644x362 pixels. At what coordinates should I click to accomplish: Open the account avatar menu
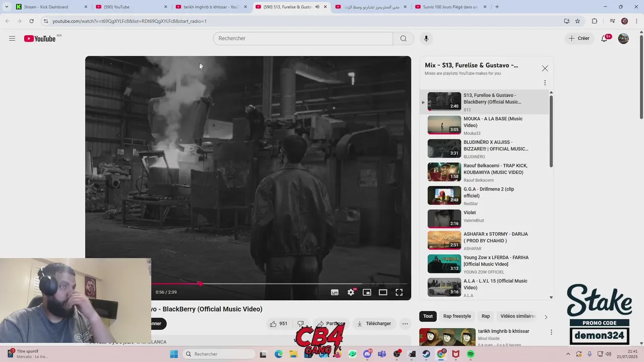(623, 38)
